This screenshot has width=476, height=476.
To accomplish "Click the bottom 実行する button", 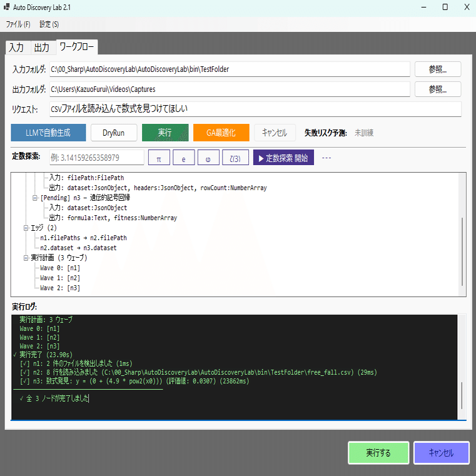I will click(x=378, y=453).
